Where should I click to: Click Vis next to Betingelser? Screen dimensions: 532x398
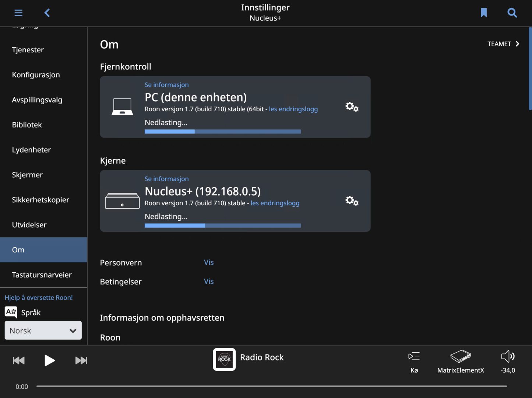tap(209, 281)
